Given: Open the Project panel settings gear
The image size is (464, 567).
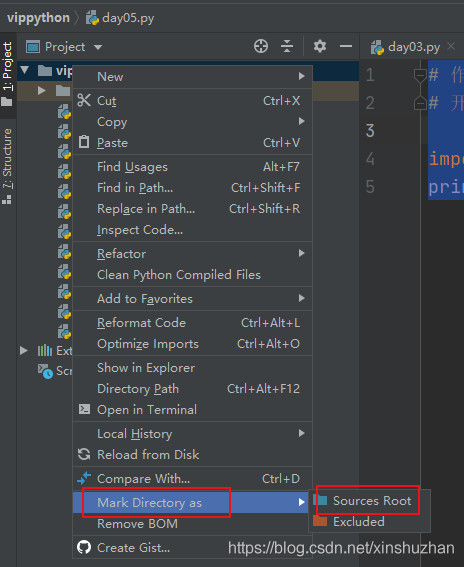Looking at the screenshot, I should pos(320,46).
